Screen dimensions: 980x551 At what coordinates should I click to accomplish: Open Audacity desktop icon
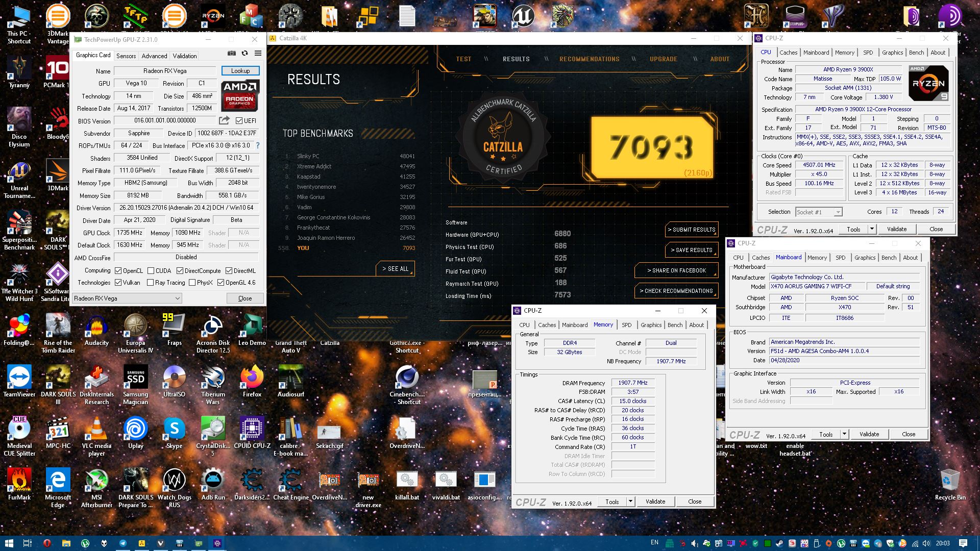tap(96, 331)
